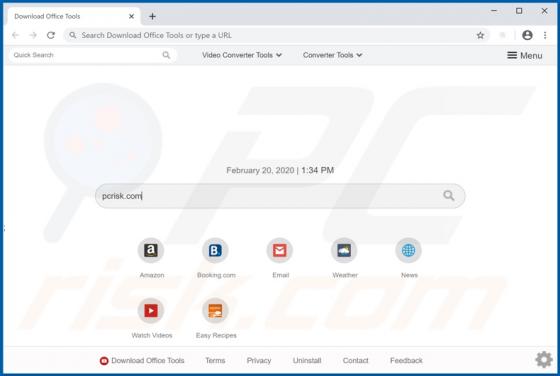
Task: Expand the Video Converter Tools dropdown
Action: point(242,55)
